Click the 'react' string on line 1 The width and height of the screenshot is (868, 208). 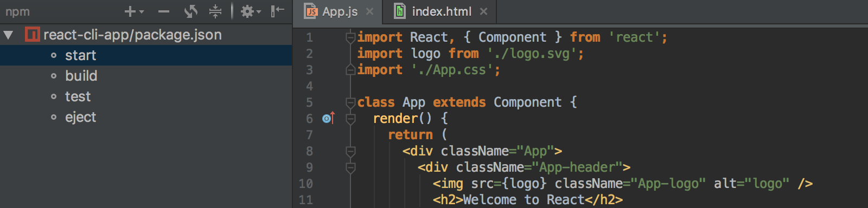[634, 37]
